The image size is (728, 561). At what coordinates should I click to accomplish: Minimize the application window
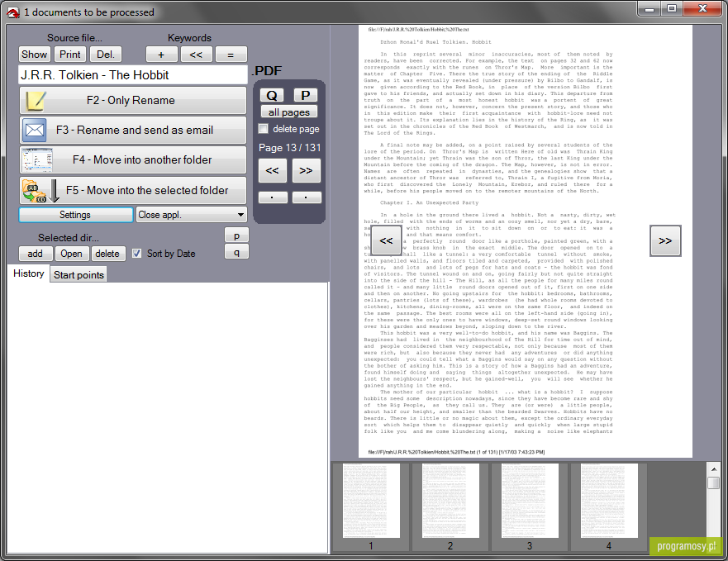(x=649, y=9)
